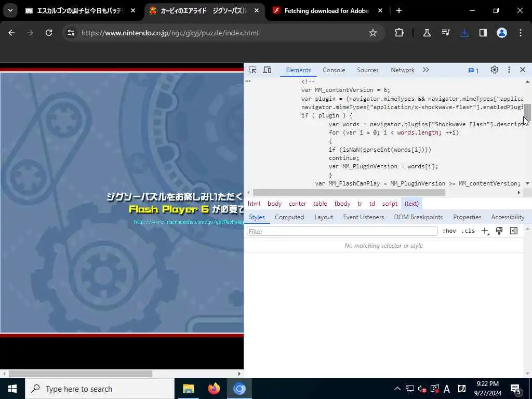Open the Event Listeners pane tab
This screenshot has height=399, width=532.
[363, 217]
